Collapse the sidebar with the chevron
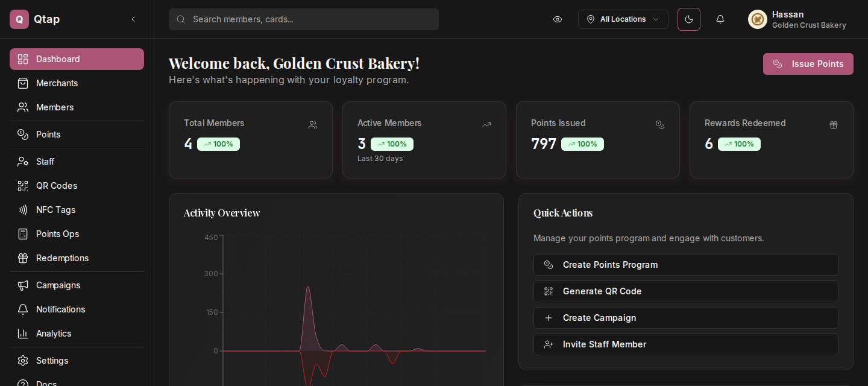868x386 pixels. (x=133, y=19)
